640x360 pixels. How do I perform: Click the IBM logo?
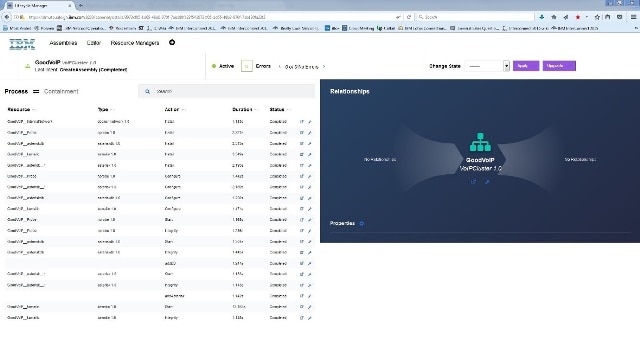click(22, 44)
